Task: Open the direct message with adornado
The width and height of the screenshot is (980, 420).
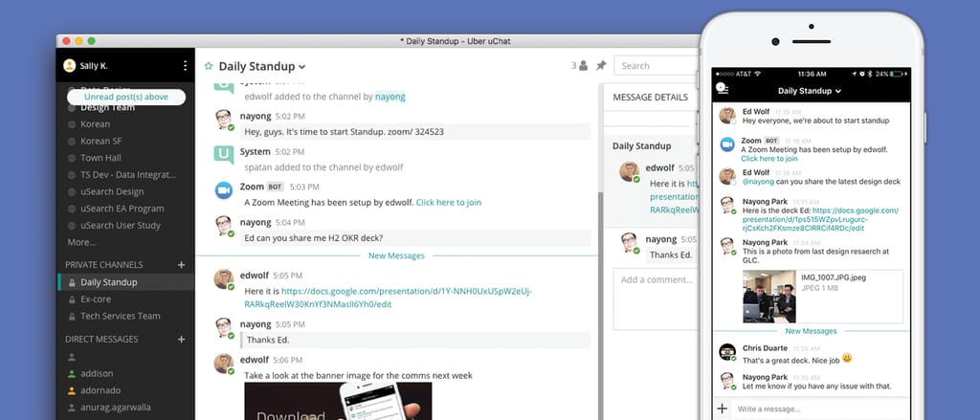Action: tap(101, 390)
